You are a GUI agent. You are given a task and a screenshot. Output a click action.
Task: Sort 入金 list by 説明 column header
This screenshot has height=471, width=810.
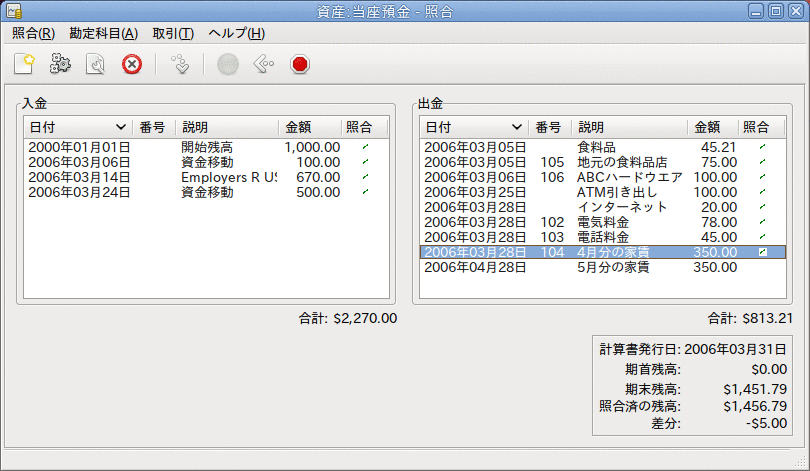tap(227, 127)
